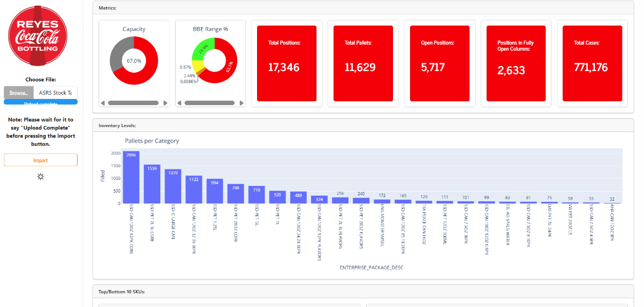Click the right scroll arrow under BBE Range chart
Image resolution: width=644 pixels, height=307 pixels.
point(242,103)
